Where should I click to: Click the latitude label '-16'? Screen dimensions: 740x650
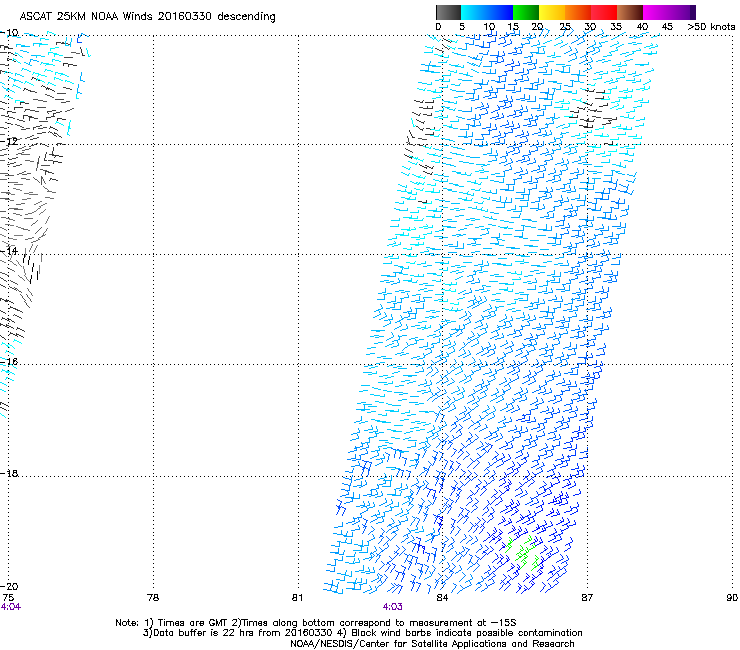[9, 362]
